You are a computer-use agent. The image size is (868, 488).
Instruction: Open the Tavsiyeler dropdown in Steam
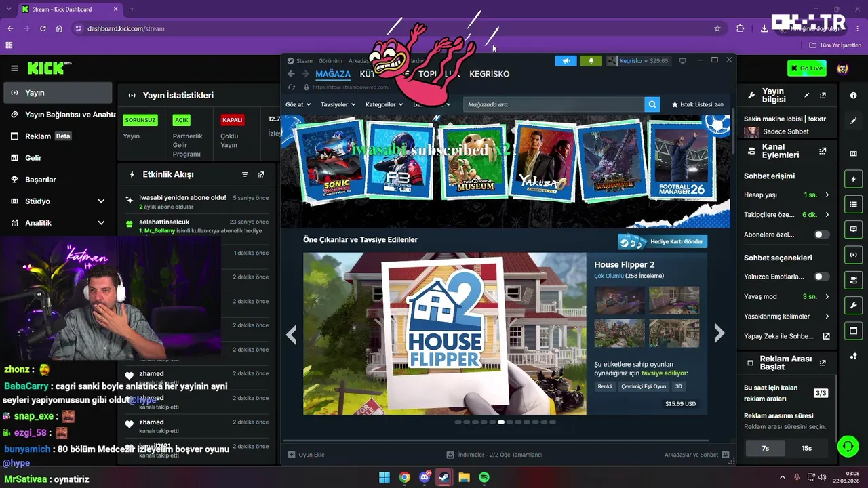(x=338, y=104)
